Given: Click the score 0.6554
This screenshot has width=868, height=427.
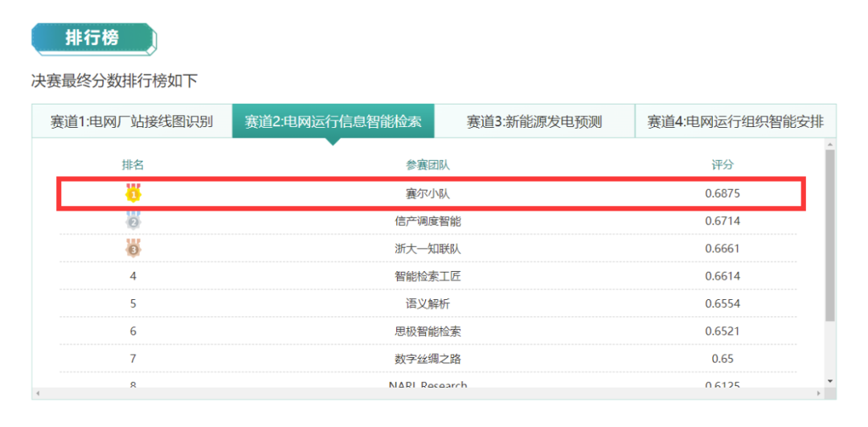Looking at the screenshot, I should click(723, 304).
